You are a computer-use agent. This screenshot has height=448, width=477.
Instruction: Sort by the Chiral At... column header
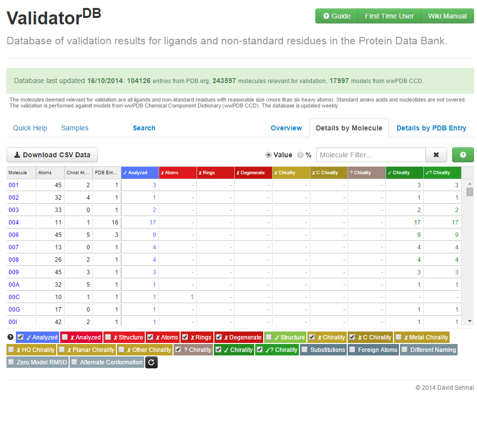coord(79,173)
